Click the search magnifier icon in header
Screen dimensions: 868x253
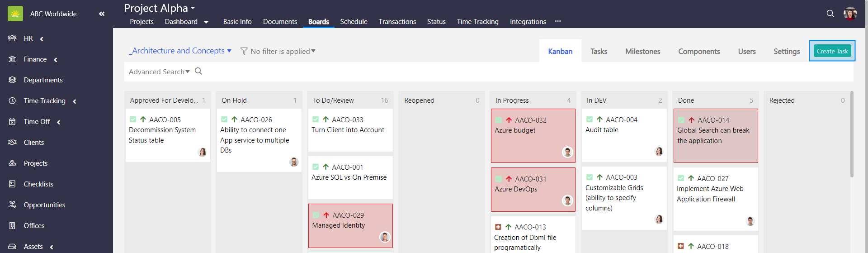[x=830, y=14]
